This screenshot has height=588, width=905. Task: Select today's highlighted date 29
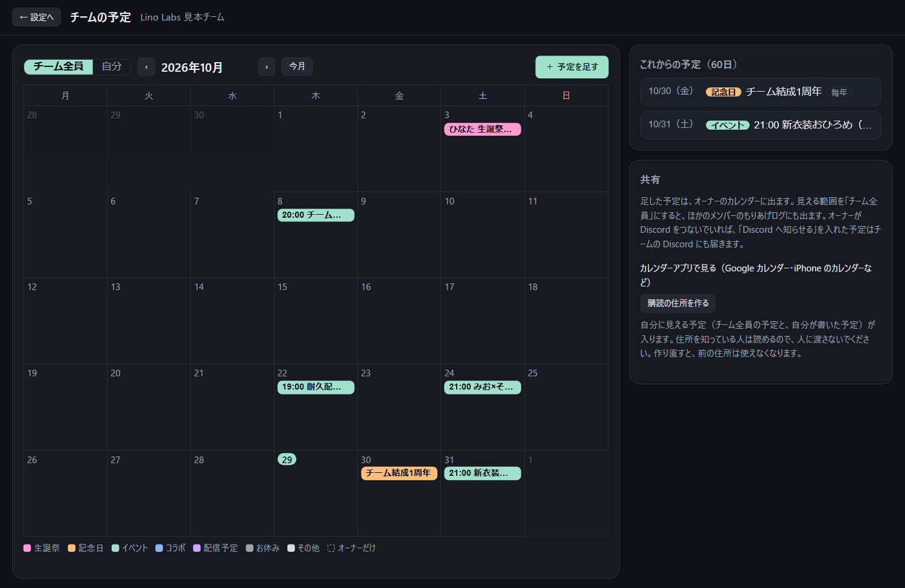click(287, 460)
